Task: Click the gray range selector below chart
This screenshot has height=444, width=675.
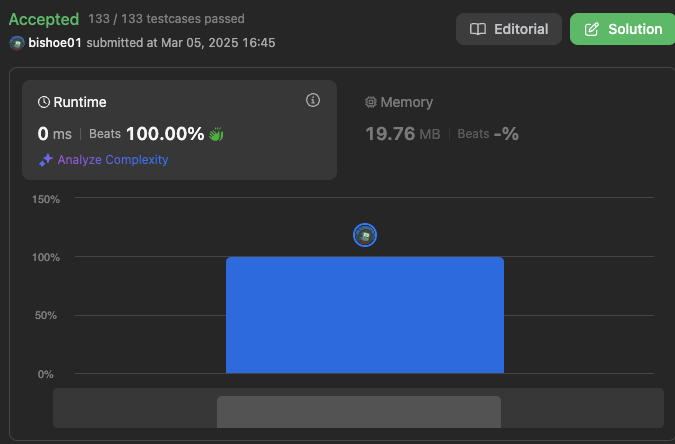Action: [359, 412]
